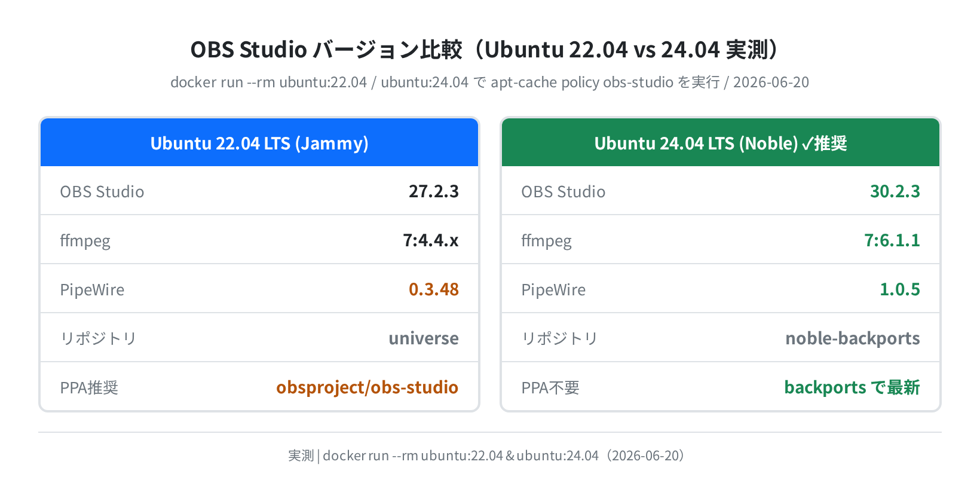980x489 pixels.
Task: Click the PPA不要 row label
Action: point(550,387)
